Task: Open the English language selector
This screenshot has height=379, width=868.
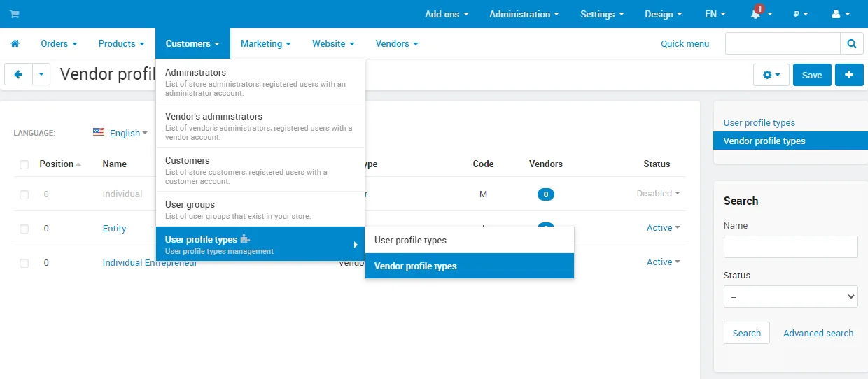Action: coord(120,133)
